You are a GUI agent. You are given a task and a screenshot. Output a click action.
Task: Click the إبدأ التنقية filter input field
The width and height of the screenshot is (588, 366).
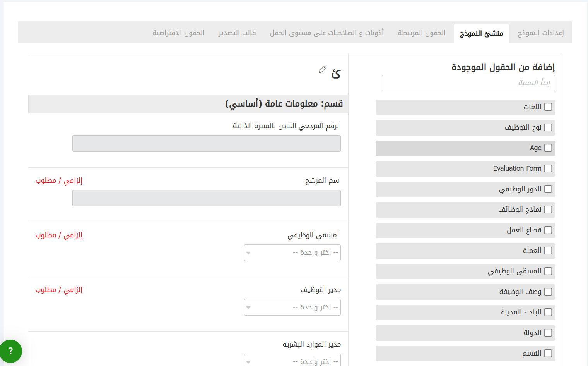(468, 83)
